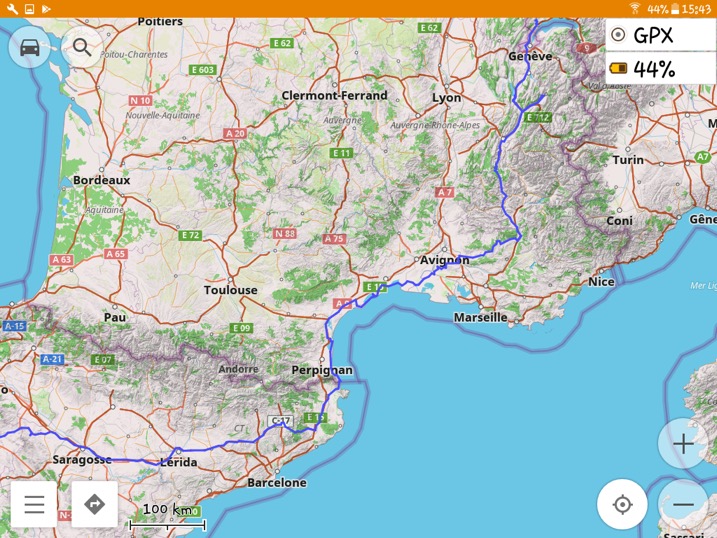The width and height of the screenshot is (717, 538).
Task: Tap the magnifying glass search icon
Action: point(81,47)
